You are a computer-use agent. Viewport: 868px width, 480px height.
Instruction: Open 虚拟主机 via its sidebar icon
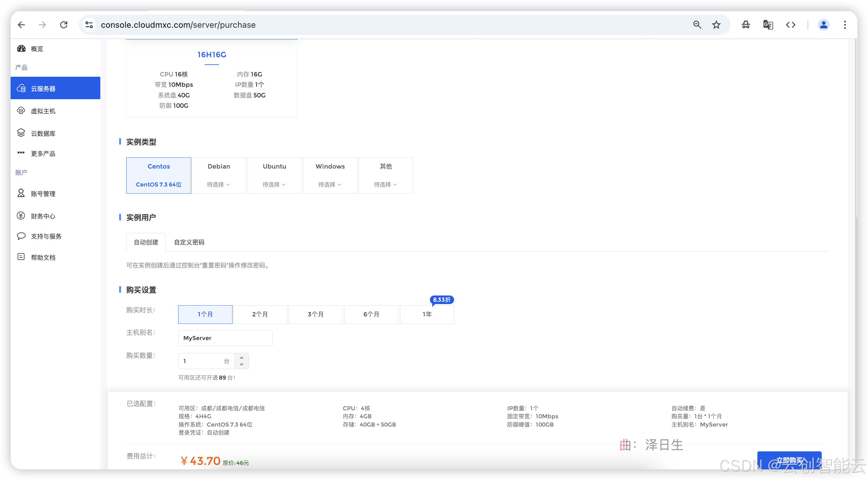click(x=21, y=111)
